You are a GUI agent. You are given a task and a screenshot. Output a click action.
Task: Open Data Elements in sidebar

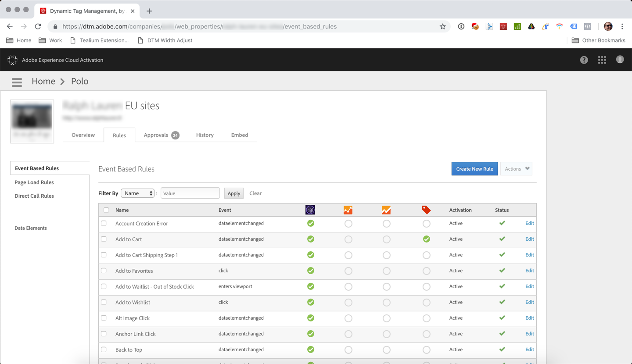pos(31,228)
